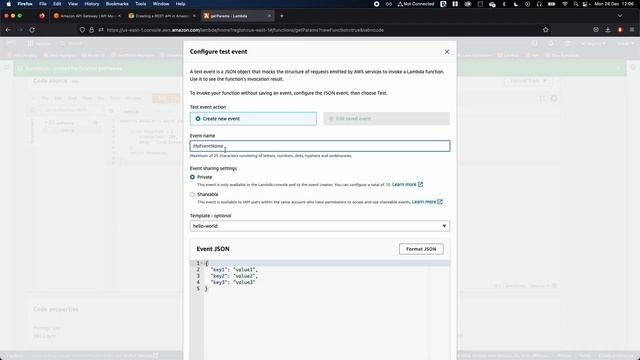The height and width of the screenshot is (360, 640).
Task: Open Spotlight search in menu bar
Action: click(576, 4)
